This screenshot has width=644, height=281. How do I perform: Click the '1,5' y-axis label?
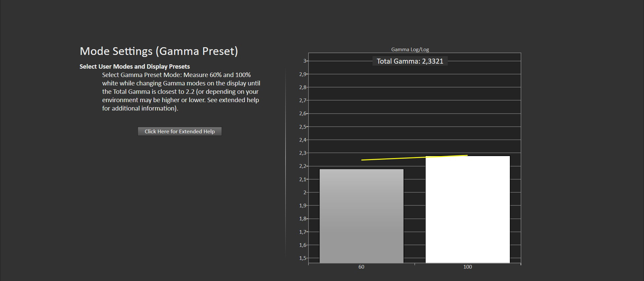303,258
